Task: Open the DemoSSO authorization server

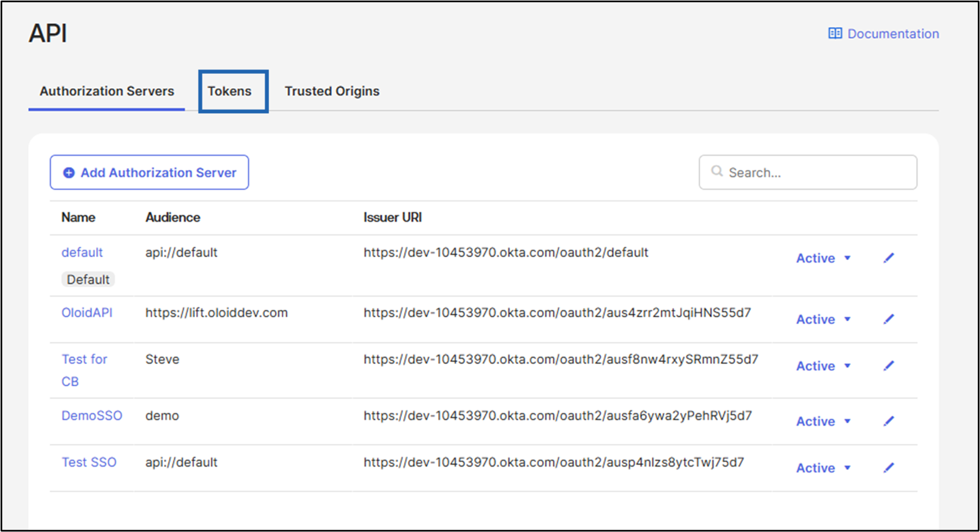Action: pos(92,416)
